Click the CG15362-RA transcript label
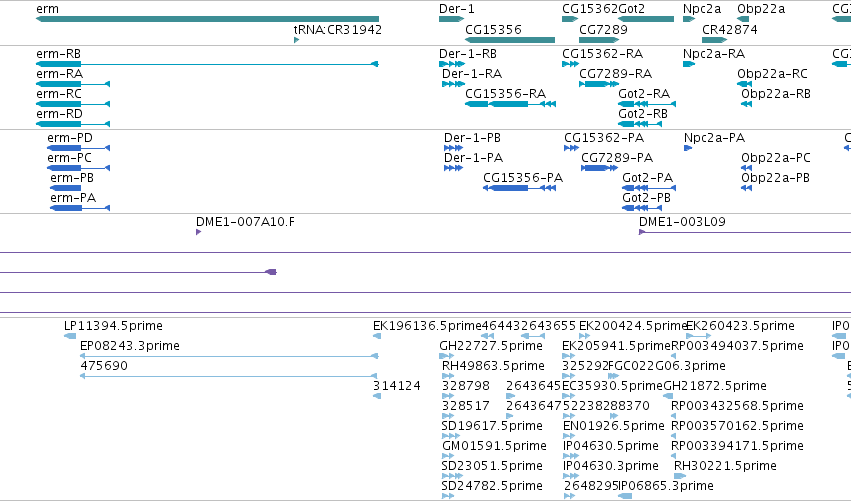 [x=602, y=54]
